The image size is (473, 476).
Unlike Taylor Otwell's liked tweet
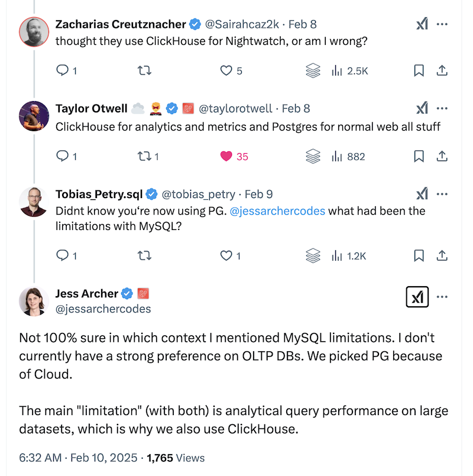point(225,157)
